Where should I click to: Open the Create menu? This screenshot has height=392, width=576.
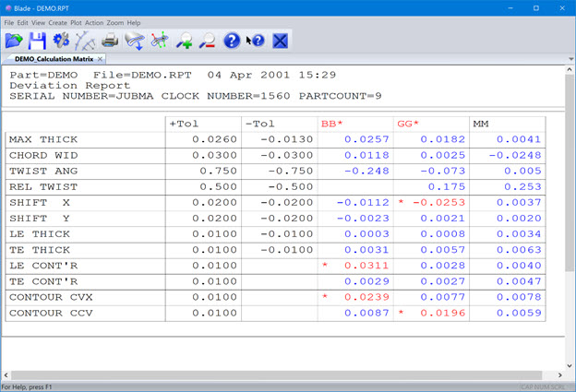click(58, 22)
